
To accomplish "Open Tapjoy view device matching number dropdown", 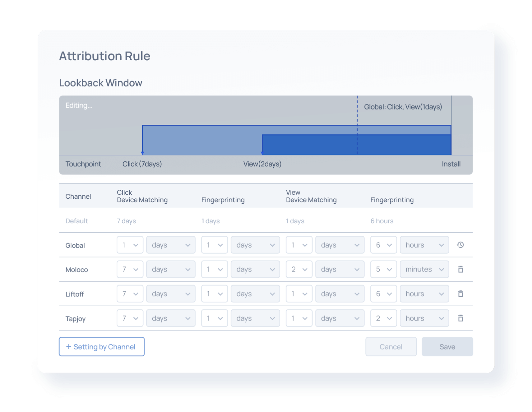I will pyautogui.click(x=299, y=318).
